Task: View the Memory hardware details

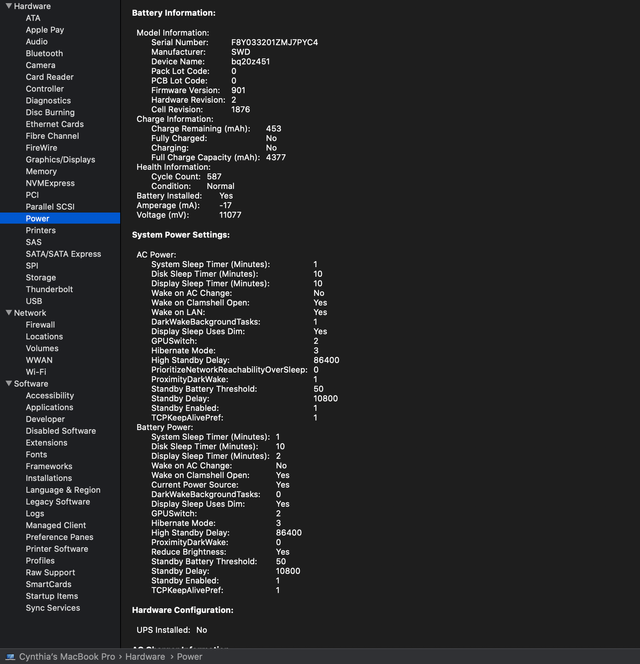Action: (x=41, y=171)
